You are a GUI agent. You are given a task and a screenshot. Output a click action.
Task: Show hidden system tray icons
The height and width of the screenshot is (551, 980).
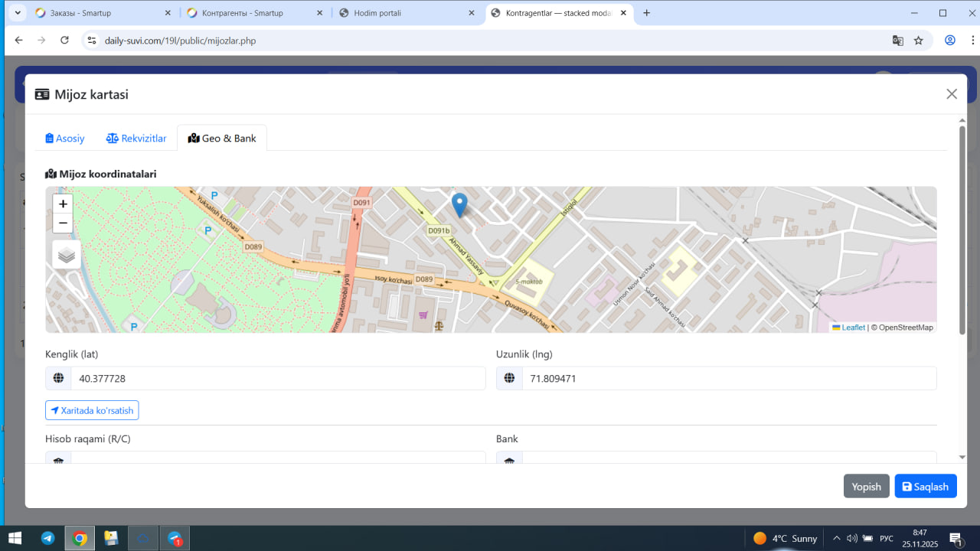click(836, 538)
